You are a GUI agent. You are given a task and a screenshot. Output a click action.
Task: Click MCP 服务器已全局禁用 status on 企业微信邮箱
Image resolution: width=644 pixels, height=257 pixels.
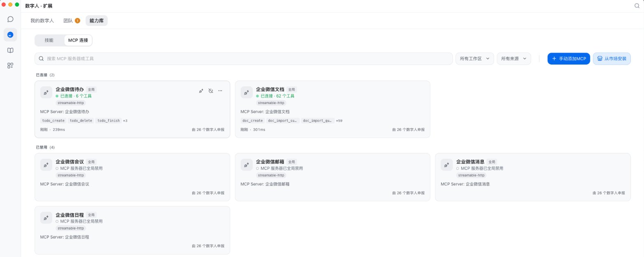click(279, 168)
